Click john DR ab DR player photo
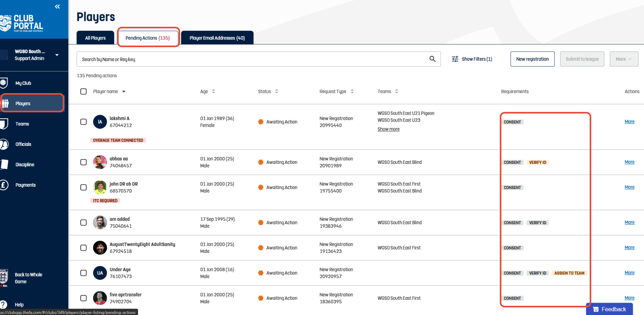The image size is (644, 315). (x=100, y=187)
